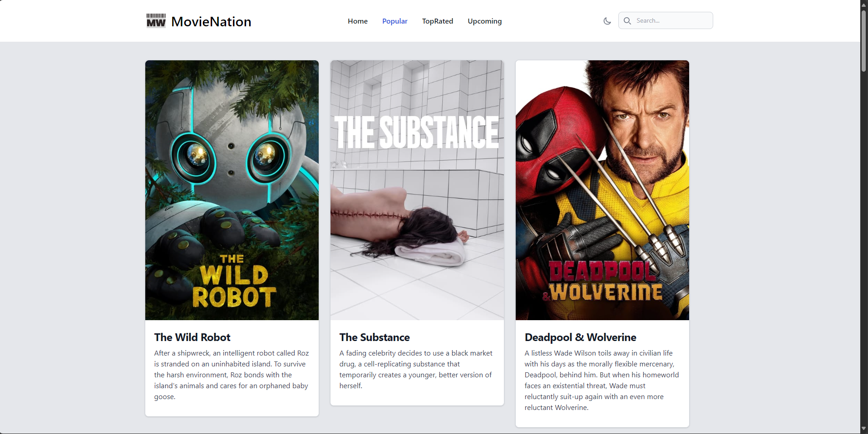This screenshot has width=868, height=434.
Task: Click The Substance description text
Action: point(416,369)
